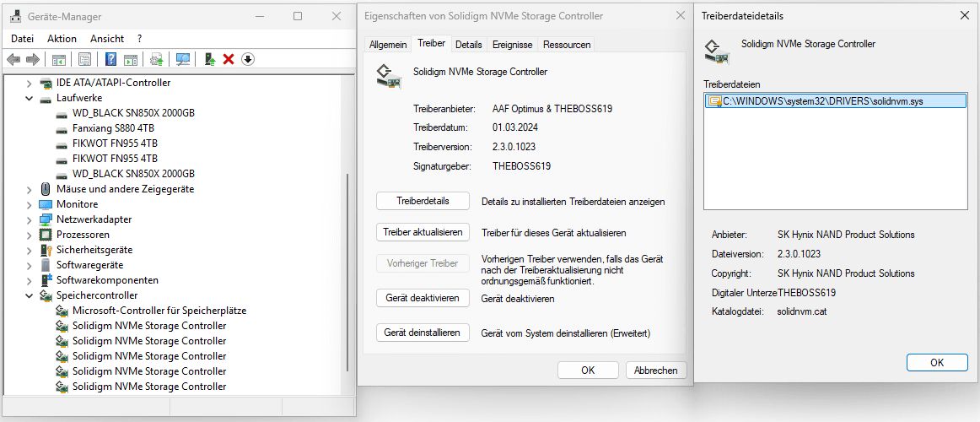Click the add driver computer icon with green arrow
The width and height of the screenshot is (980, 422).
pyautogui.click(x=210, y=59)
